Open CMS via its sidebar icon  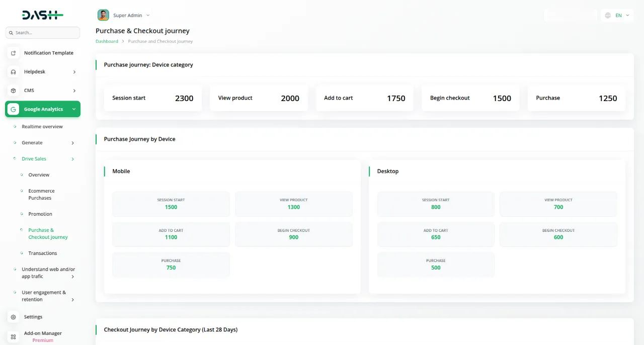13,91
